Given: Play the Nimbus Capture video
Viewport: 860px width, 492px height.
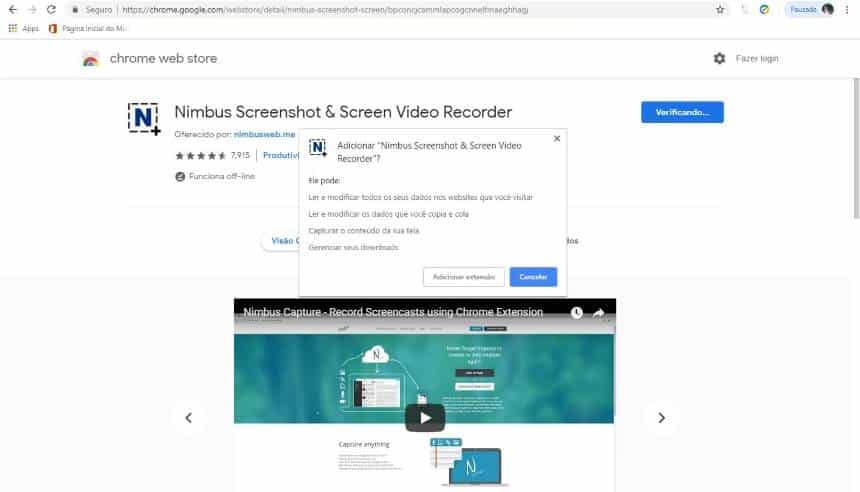Looking at the screenshot, I should click(425, 418).
